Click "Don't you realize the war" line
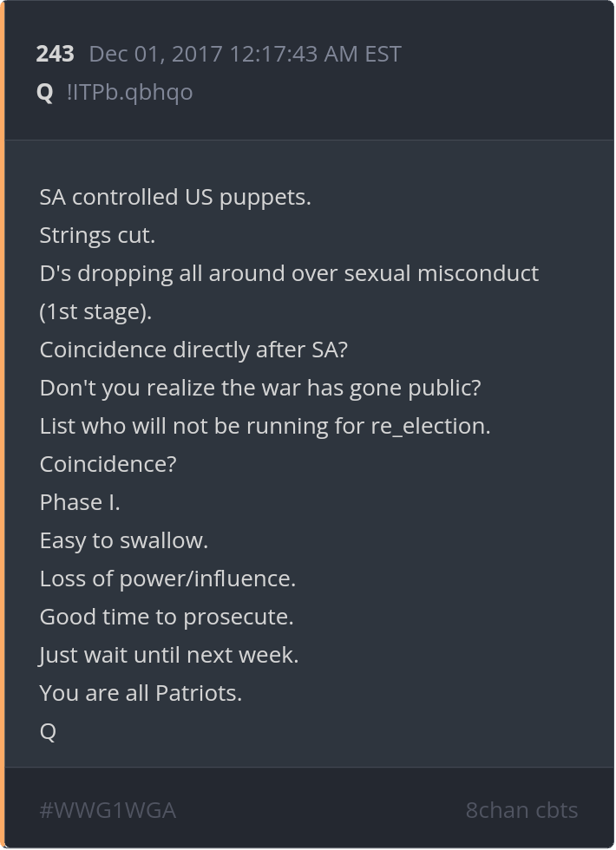 tap(260, 389)
